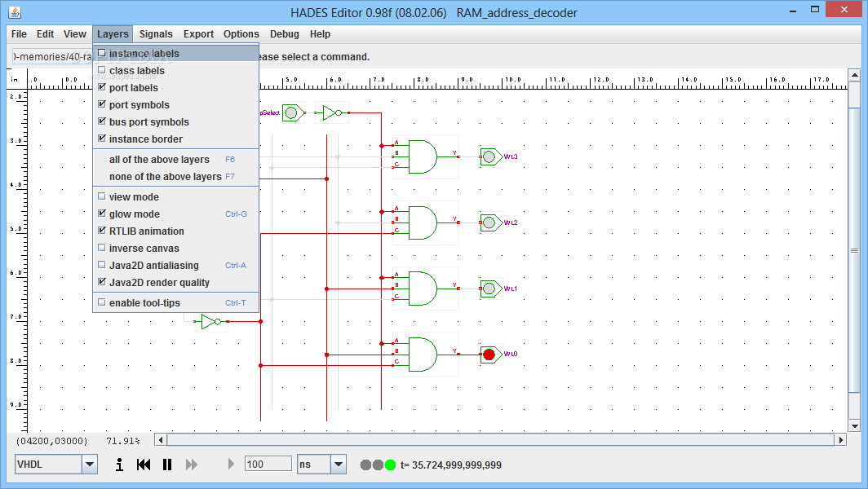Uncheck the port symbols layer
The image size is (868, 489).
[175, 105]
